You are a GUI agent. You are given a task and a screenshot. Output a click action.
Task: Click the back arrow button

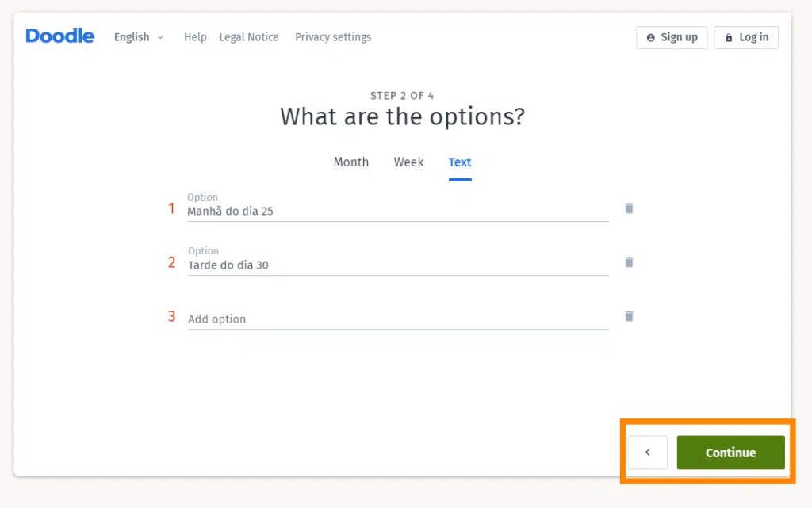click(x=648, y=452)
